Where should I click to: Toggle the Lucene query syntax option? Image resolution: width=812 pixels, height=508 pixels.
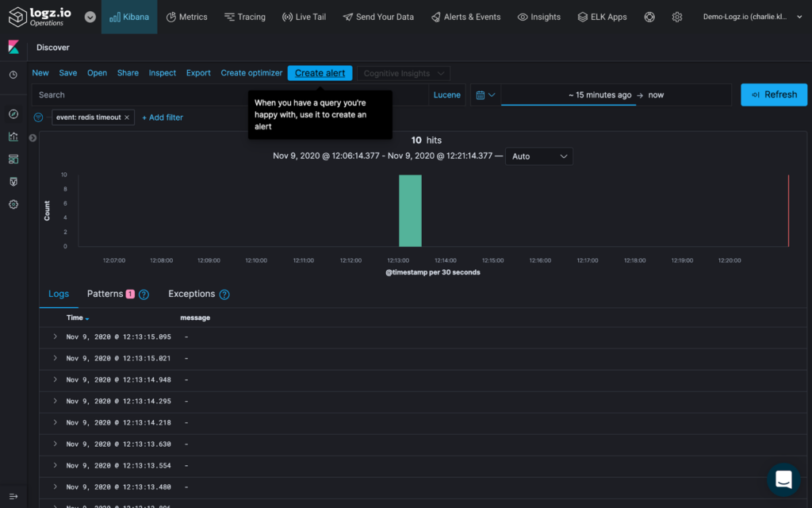click(446, 94)
